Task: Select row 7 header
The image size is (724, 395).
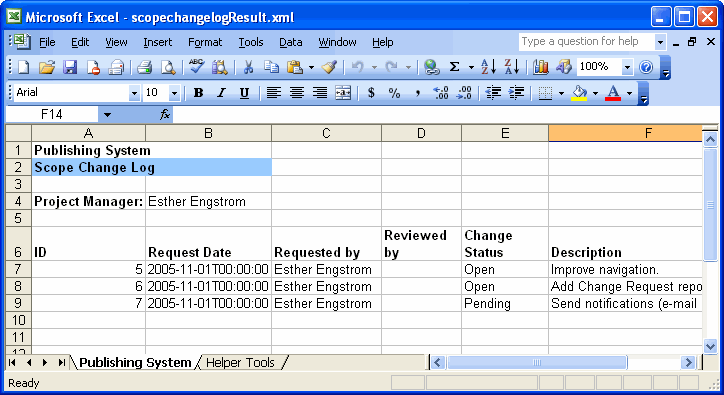Action: (18, 269)
